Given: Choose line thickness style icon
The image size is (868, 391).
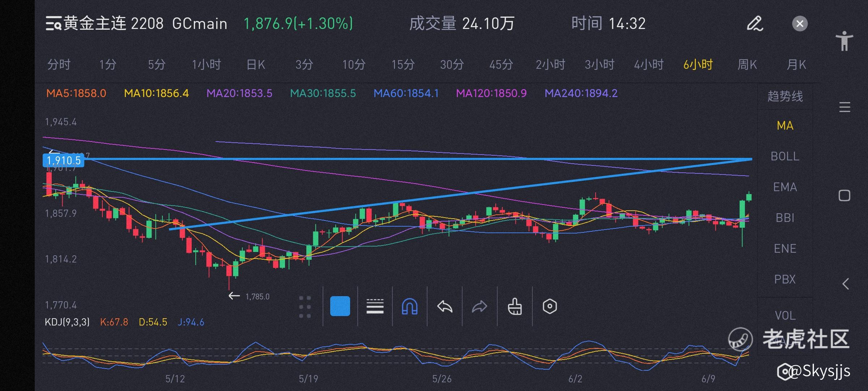Looking at the screenshot, I should pyautogui.click(x=375, y=306).
